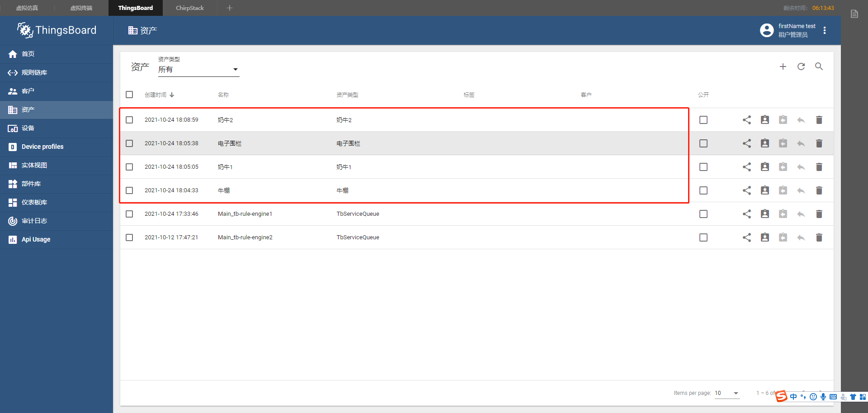The height and width of the screenshot is (413, 868).
Task: Click the add asset plus icon
Action: tap(783, 66)
